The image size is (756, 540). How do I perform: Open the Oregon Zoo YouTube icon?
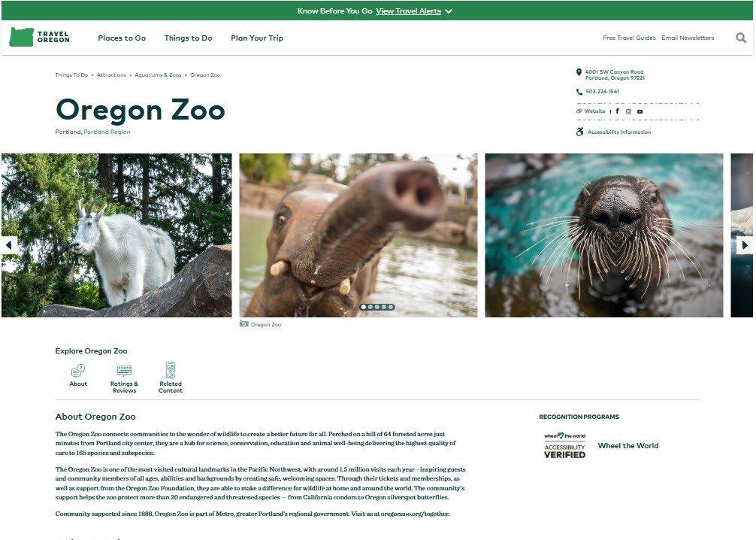pos(640,111)
